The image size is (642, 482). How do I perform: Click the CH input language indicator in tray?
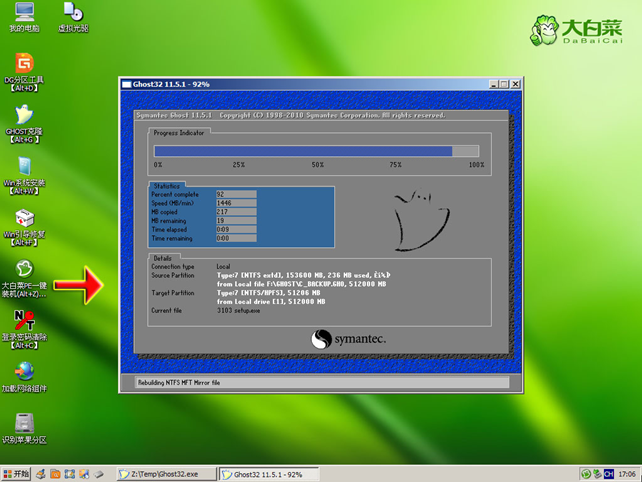tap(609, 473)
